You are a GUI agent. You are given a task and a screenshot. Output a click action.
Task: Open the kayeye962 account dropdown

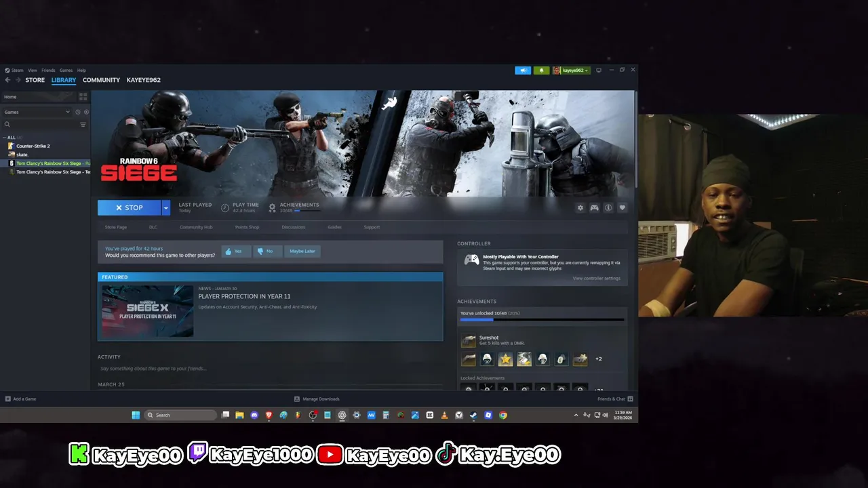[571, 70]
